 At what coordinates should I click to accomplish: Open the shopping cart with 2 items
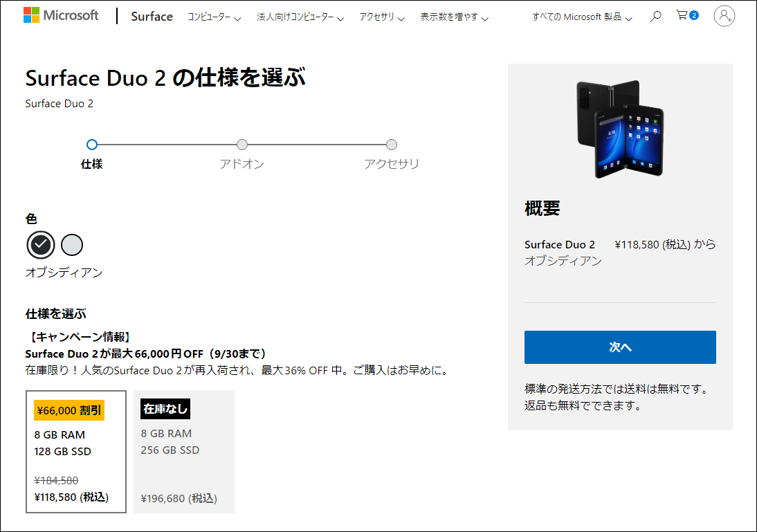[687, 15]
